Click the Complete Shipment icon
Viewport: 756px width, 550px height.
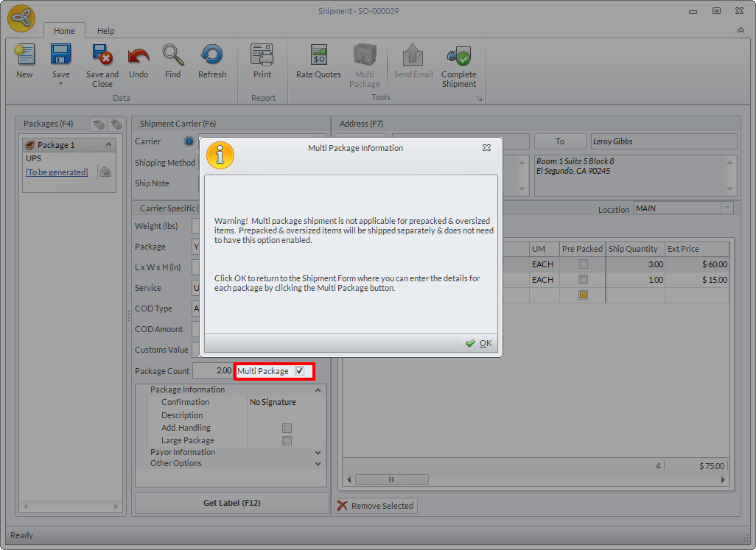458,56
